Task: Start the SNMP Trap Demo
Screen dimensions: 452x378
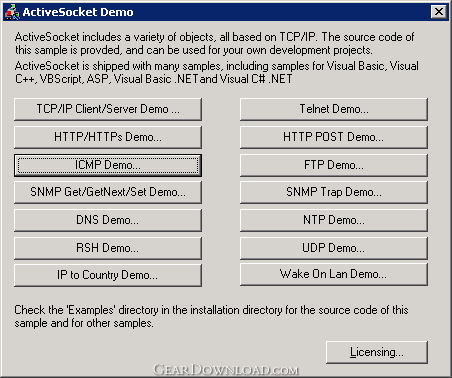Action: [334, 192]
